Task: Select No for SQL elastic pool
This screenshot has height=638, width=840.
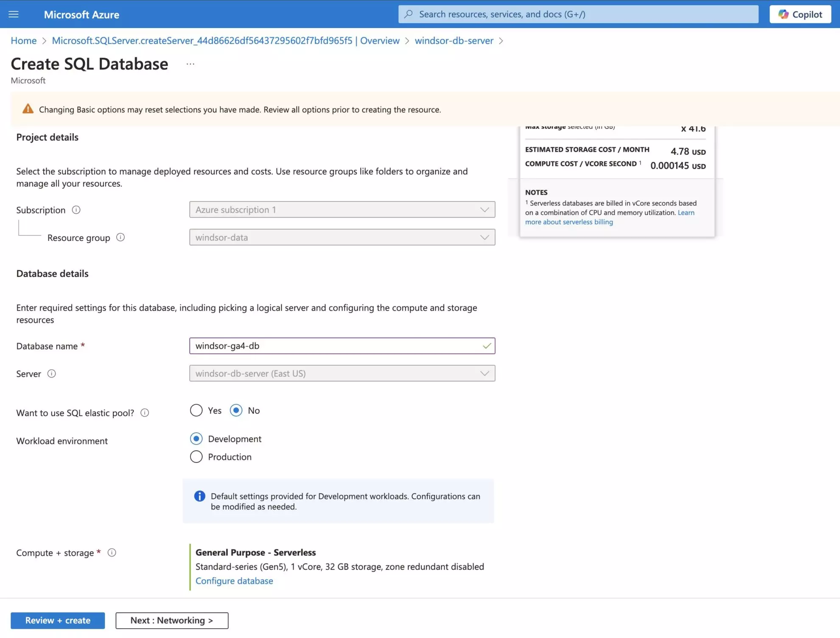Action: tap(236, 410)
